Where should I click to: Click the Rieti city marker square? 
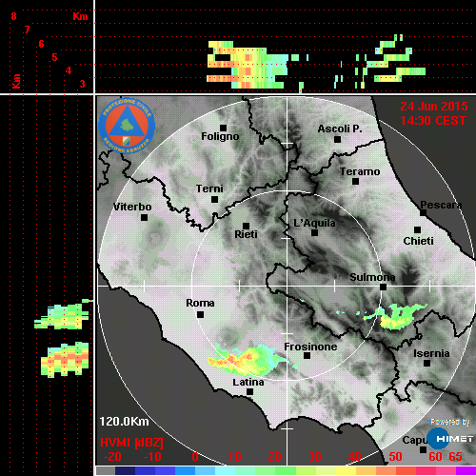pos(246,226)
